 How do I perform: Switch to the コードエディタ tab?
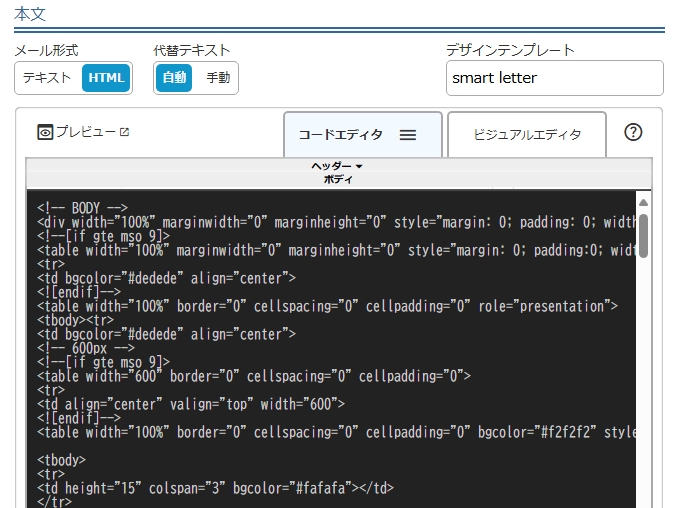click(363, 135)
